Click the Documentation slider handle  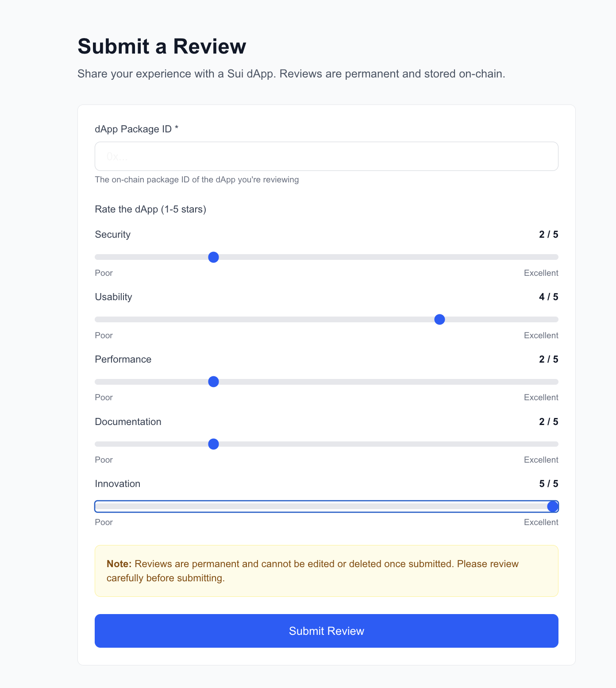213,444
